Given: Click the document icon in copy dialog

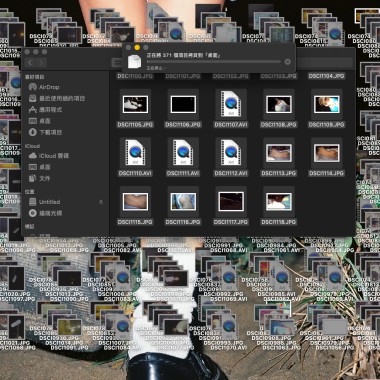Looking at the screenshot, I should click(x=134, y=62).
